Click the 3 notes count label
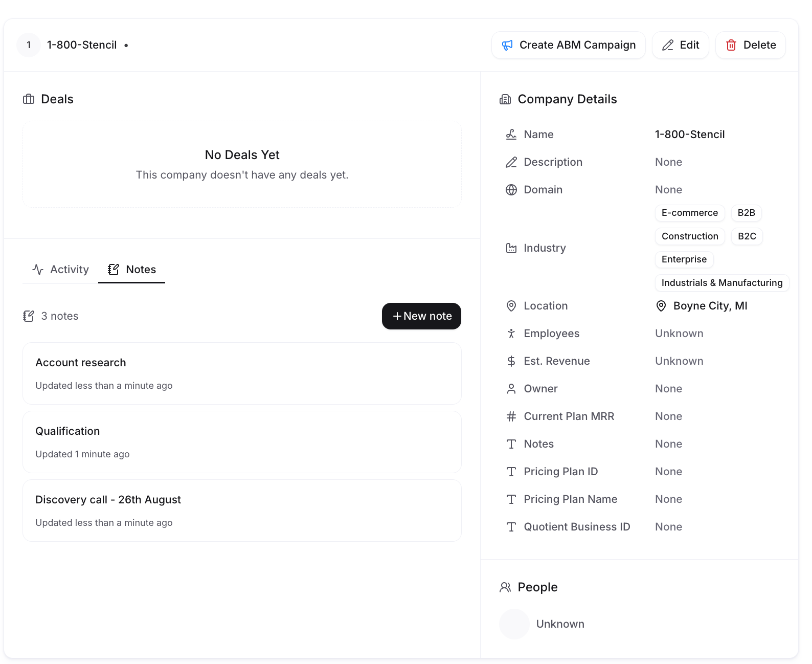The height and width of the screenshot is (664, 812). point(60,316)
